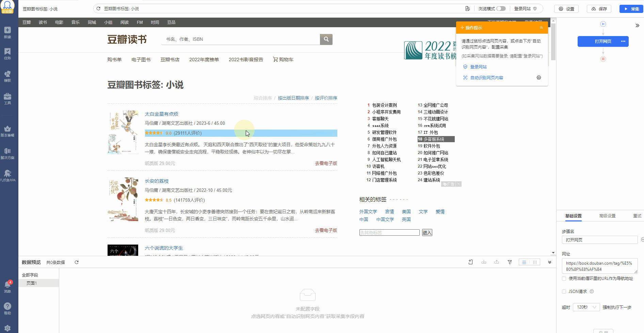
Task: Click the import download icon in data toolbar
Action: click(484, 262)
